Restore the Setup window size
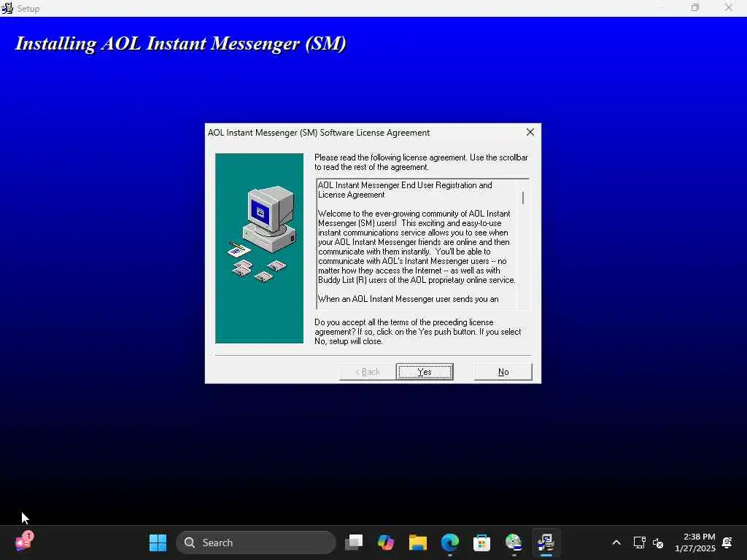This screenshot has width=747, height=560. tap(695, 7)
